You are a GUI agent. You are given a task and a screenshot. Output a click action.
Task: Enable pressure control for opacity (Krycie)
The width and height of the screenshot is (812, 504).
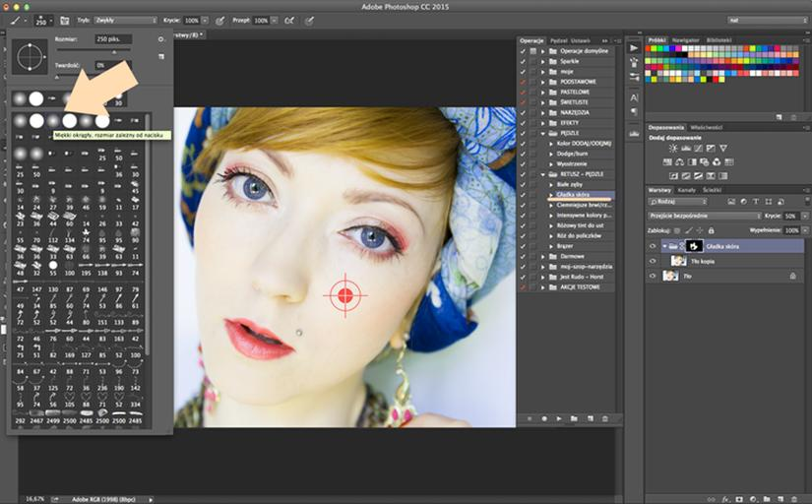click(x=220, y=21)
